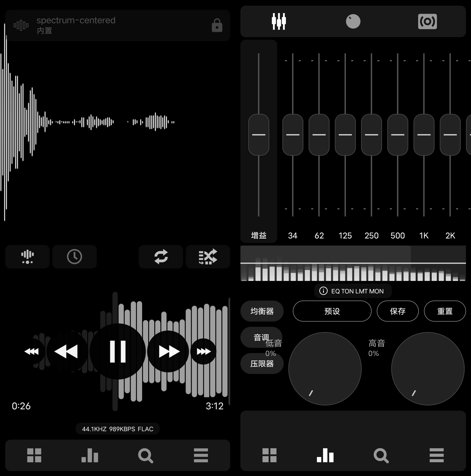Image resolution: width=471 pixels, height=476 pixels.
Task: Switch to the knob tone tab
Action: (x=353, y=21)
